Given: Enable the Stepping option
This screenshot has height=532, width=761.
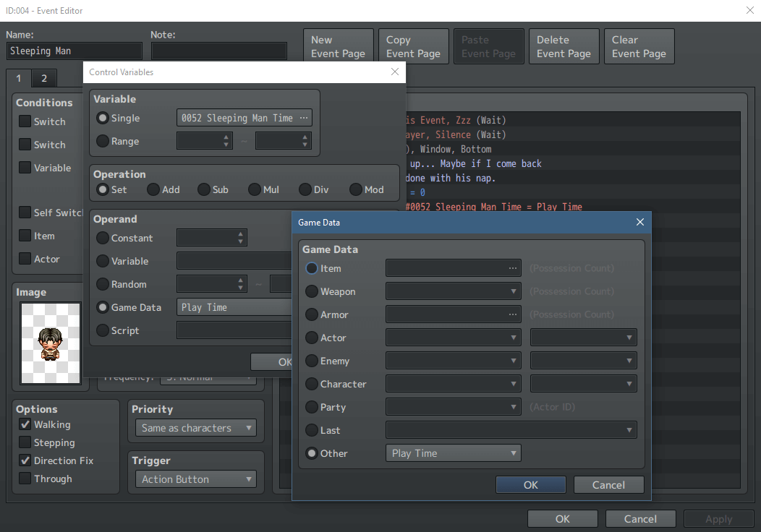Looking at the screenshot, I should [x=24, y=442].
